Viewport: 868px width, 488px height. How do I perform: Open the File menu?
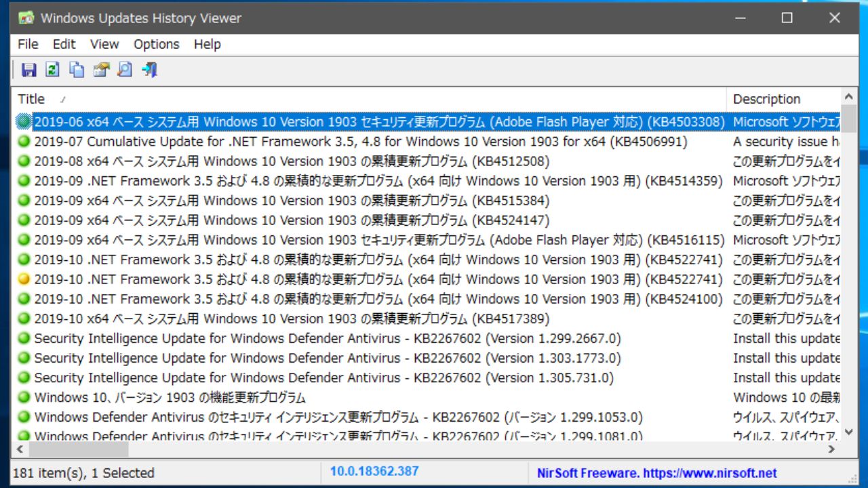[28, 44]
